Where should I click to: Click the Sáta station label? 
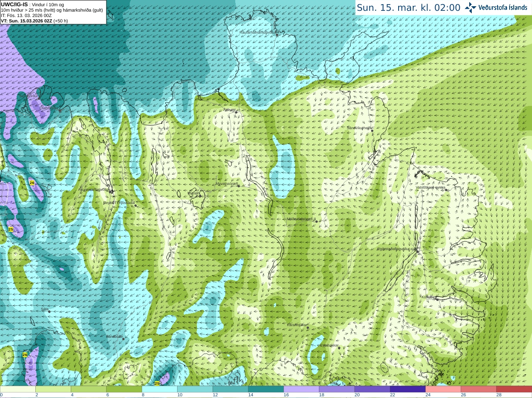(x=45, y=309)
